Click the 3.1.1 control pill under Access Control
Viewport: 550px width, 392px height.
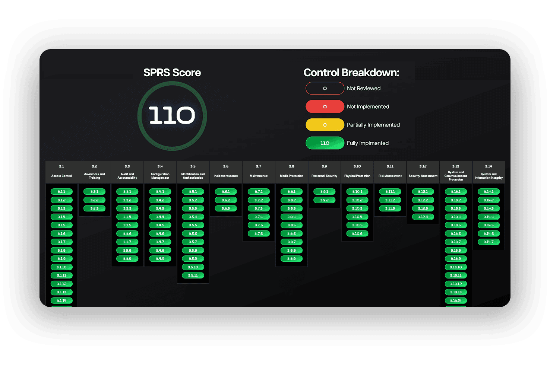coord(62,191)
